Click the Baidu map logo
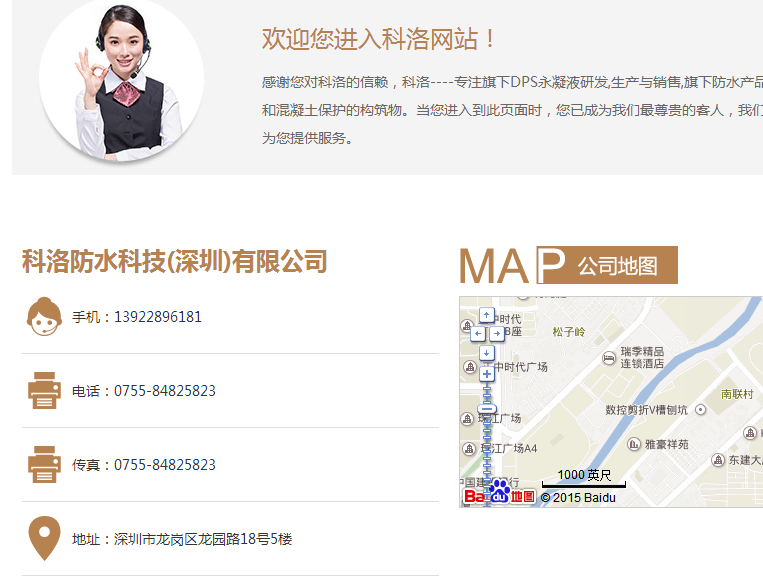Screen dimensions: 763x579 499,493
